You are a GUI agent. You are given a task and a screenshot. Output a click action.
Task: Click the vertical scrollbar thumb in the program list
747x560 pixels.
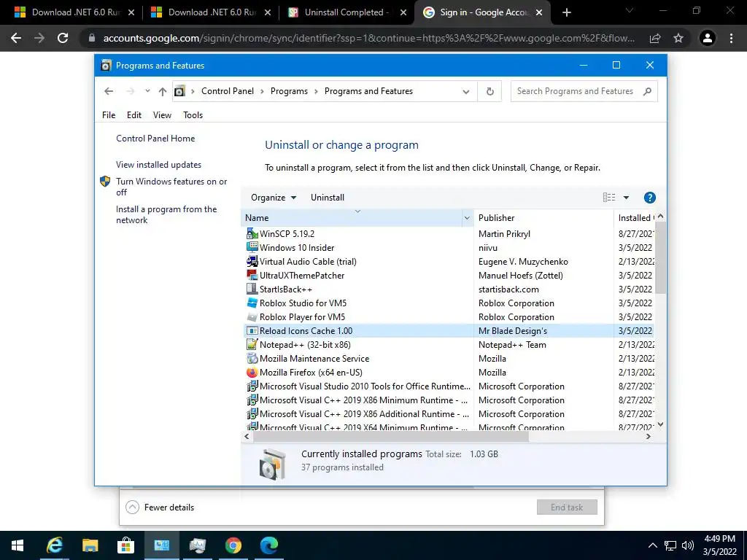coord(660,257)
